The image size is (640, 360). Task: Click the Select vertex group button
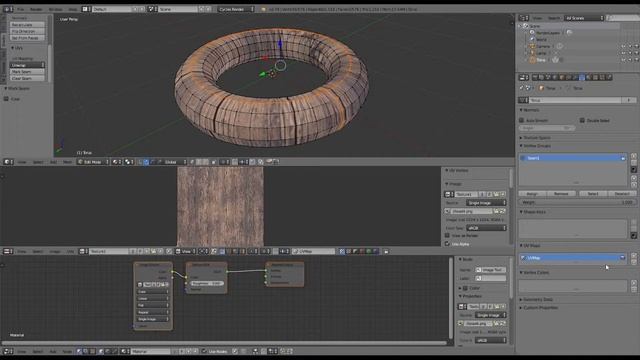[593, 193]
